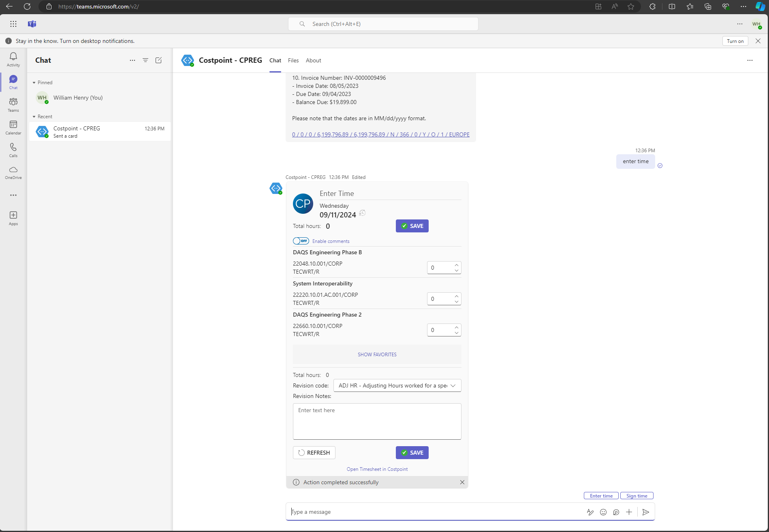Toggle the Enable comments switch
Image resolution: width=769 pixels, height=532 pixels.
(301, 241)
